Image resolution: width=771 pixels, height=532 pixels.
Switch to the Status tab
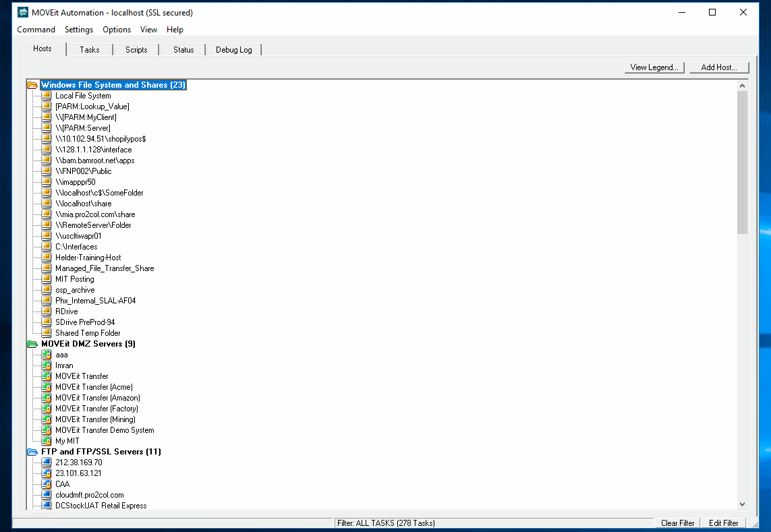point(183,50)
